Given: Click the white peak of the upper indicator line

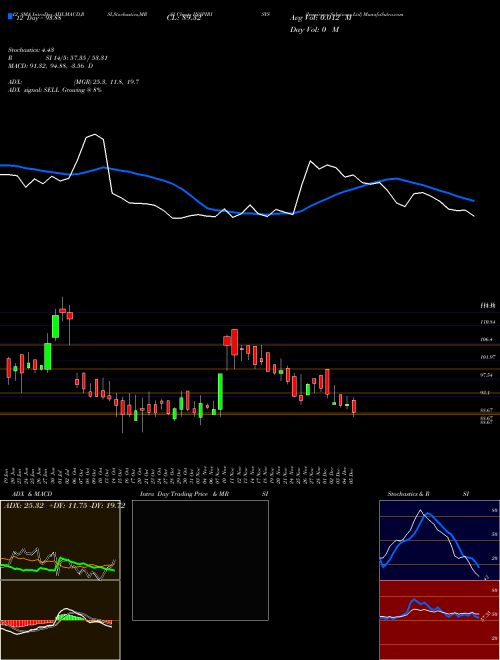Looking at the screenshot, I should [94, 135].
